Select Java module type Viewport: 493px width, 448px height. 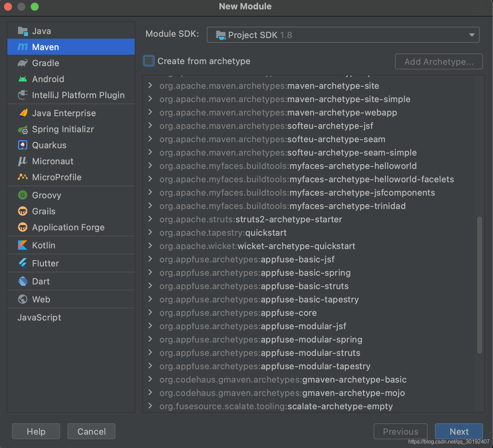71,31
